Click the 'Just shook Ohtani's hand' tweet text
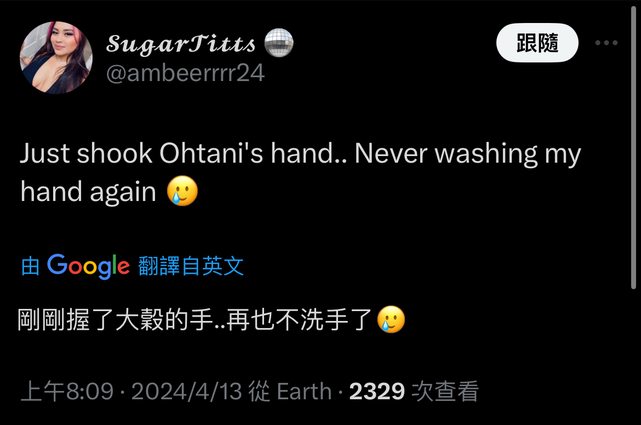Image resolution: width=641 pixels, height=425 pixels. tap(182, 154)
